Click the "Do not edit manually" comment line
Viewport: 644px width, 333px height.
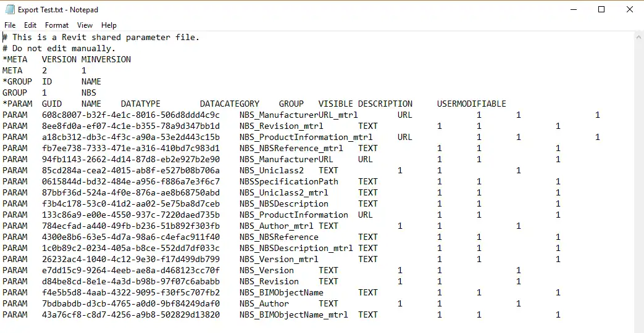click(x=63, y=48)
